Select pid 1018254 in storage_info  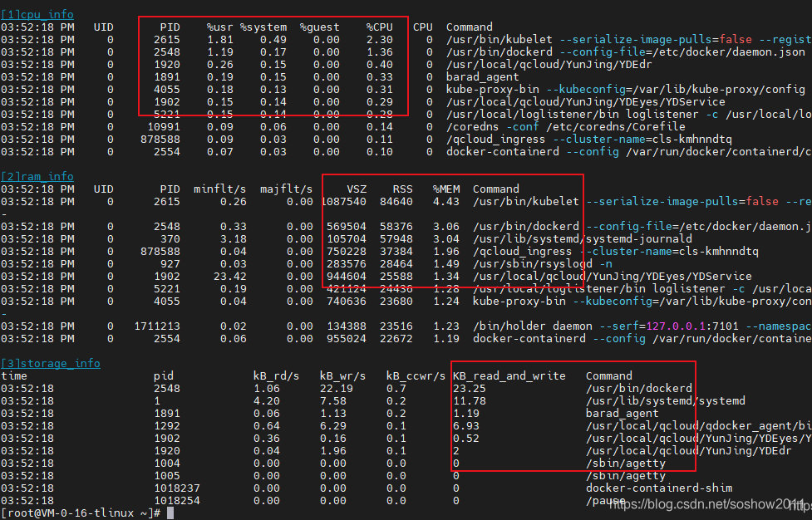coord(176,500)
